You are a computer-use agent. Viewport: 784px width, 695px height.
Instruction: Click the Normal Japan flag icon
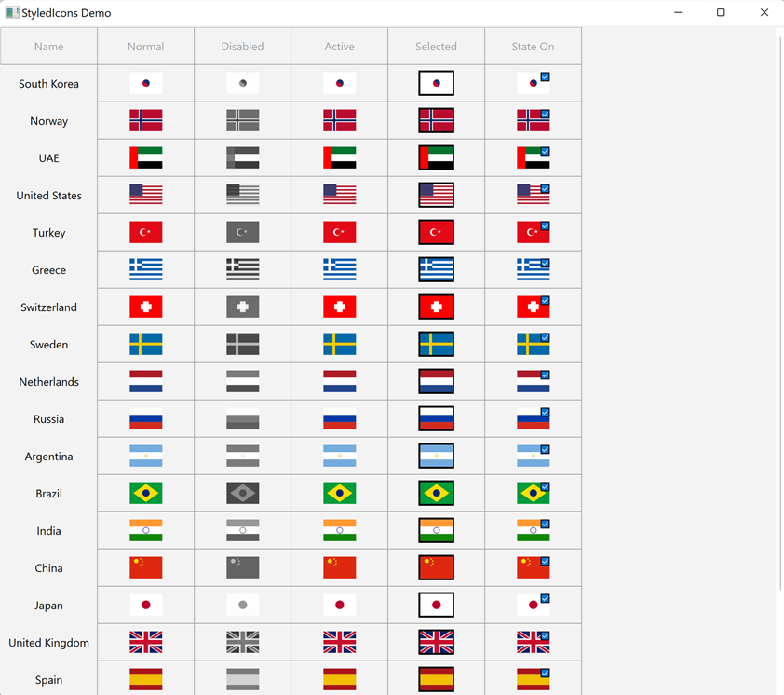[x=145, y=606]
